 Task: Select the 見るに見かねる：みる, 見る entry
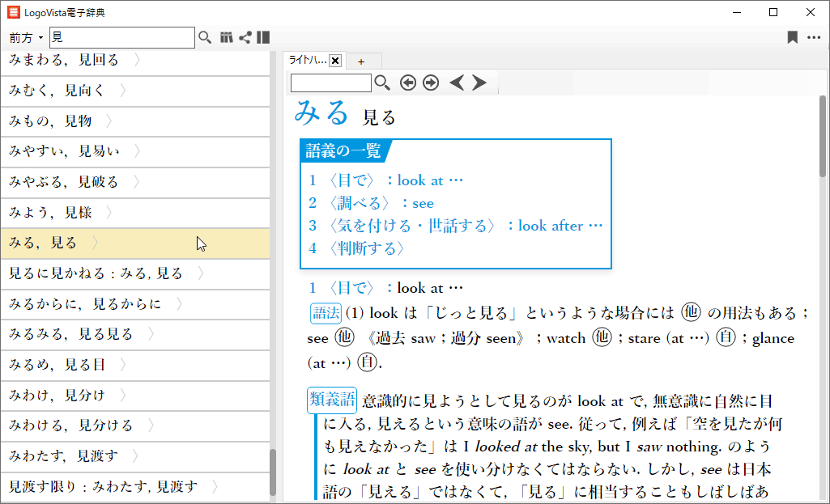(x=135, y=274)
